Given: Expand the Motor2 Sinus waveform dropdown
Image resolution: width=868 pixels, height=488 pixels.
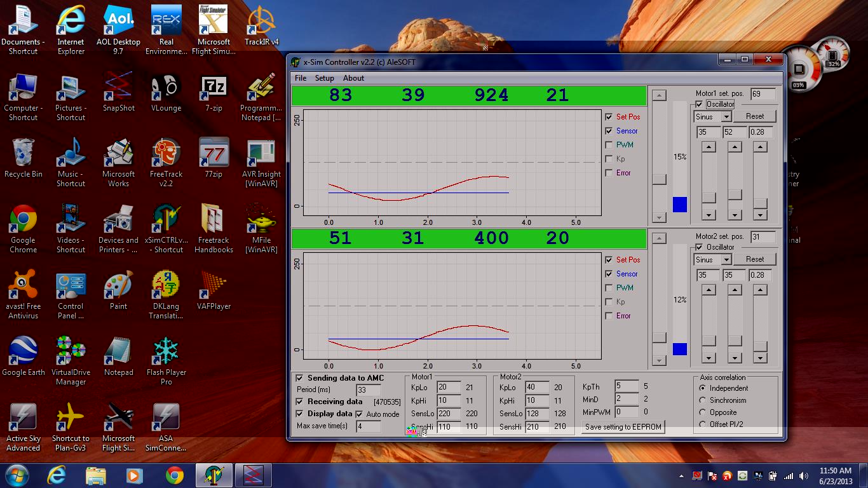Looking at the screenshot, I should [726, 260].
